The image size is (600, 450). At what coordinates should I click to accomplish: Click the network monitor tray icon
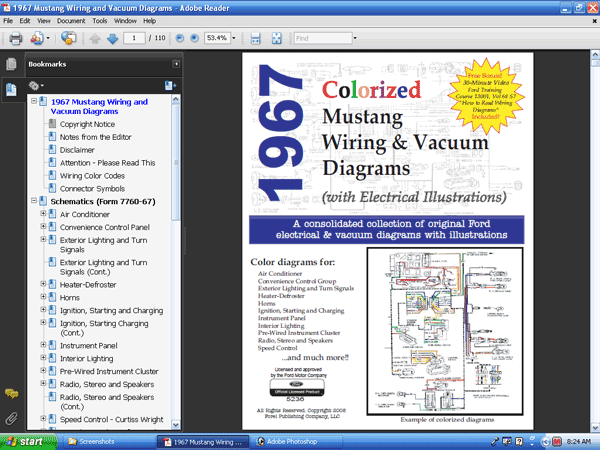coord(507,442)
